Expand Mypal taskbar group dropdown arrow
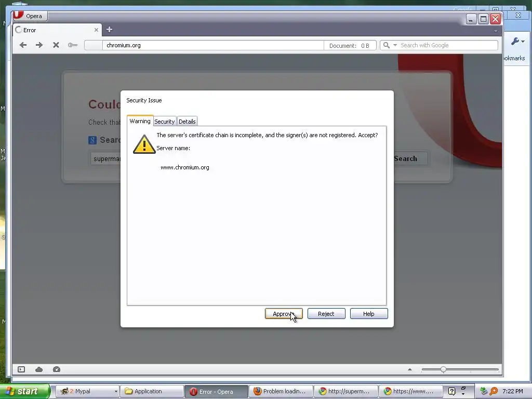 pos(116,392)
